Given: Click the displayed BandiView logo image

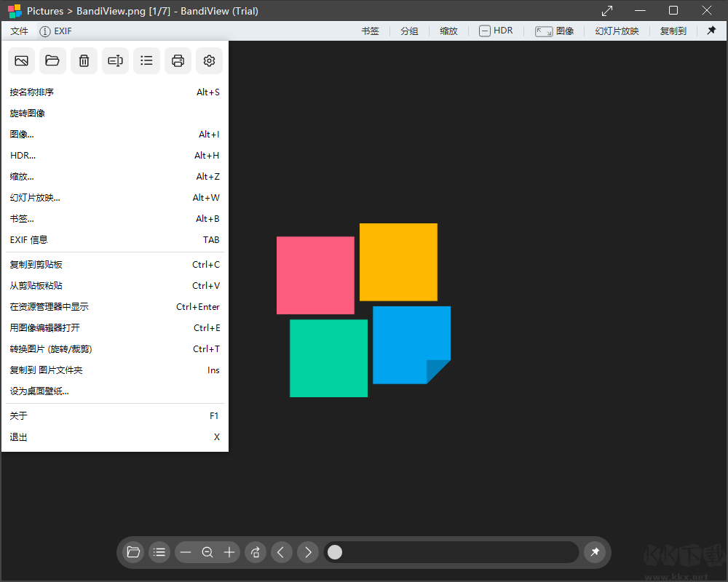Looking at the screenshot, I should point(363,310).
